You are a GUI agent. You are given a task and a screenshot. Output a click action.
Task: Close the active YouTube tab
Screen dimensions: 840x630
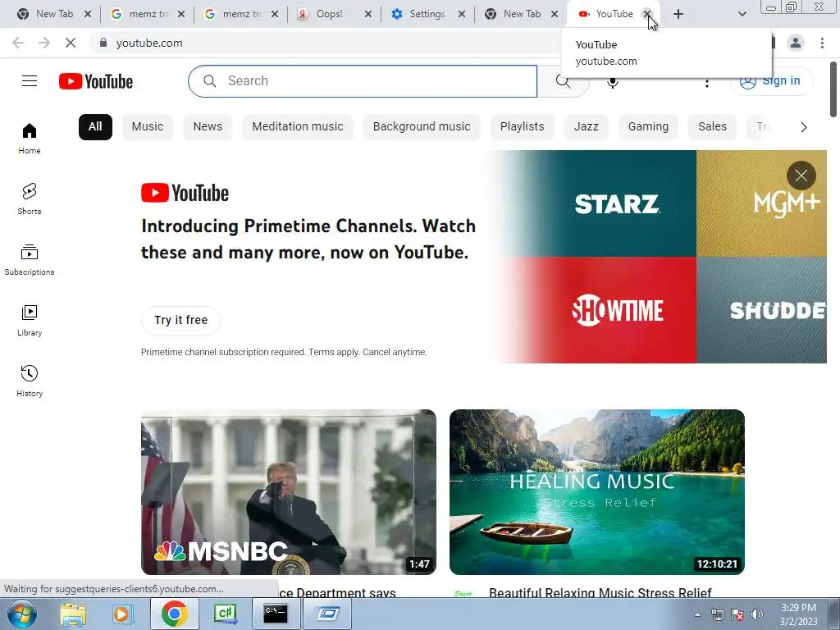click(647, 15)
